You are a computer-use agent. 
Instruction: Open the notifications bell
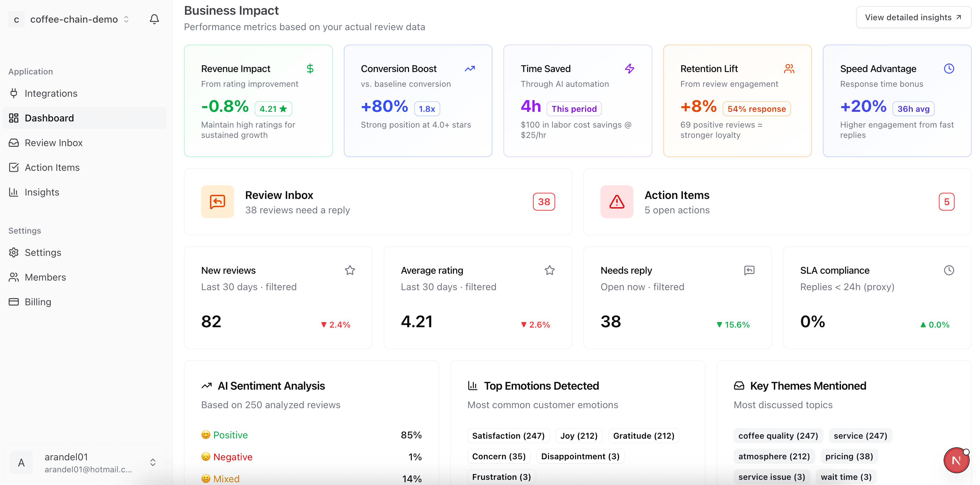pos(154,19)
